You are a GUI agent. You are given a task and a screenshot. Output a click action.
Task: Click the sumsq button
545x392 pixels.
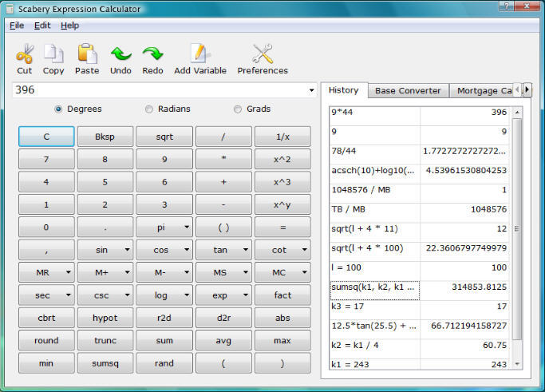pyautogui.click(x=105, y=363)
